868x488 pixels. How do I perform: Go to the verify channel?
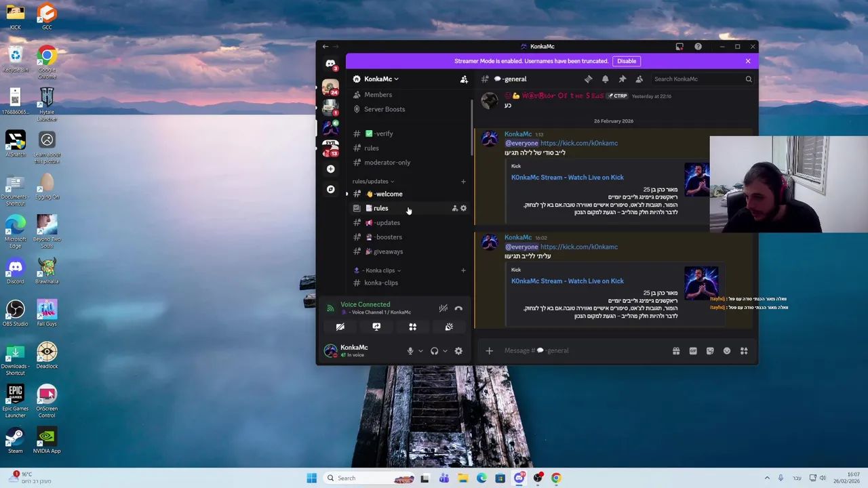(408, 134)
